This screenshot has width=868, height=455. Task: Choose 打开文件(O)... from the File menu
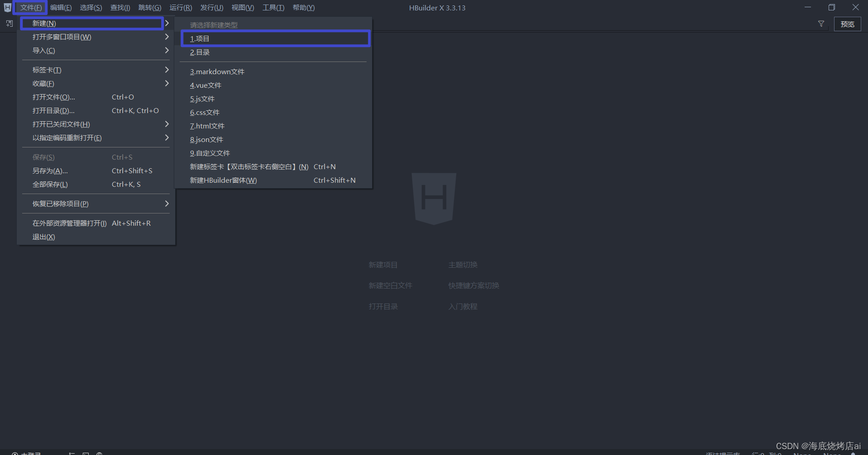coord(96,97)
